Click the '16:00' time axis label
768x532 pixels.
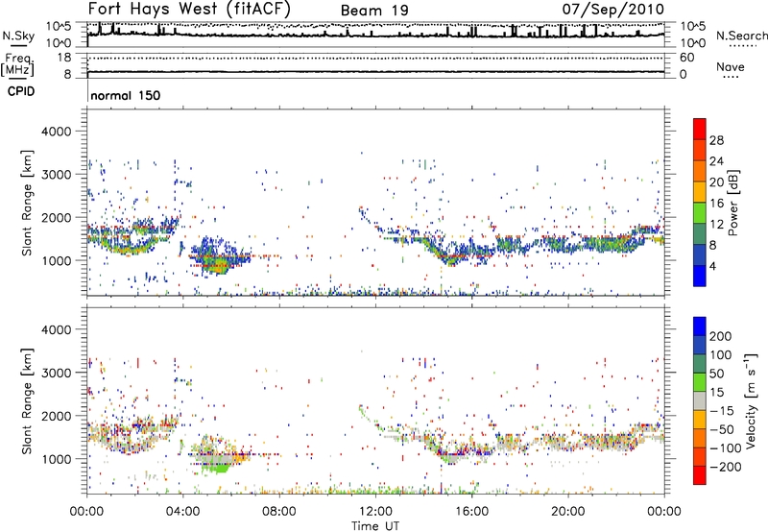click(x=471, y=512)
